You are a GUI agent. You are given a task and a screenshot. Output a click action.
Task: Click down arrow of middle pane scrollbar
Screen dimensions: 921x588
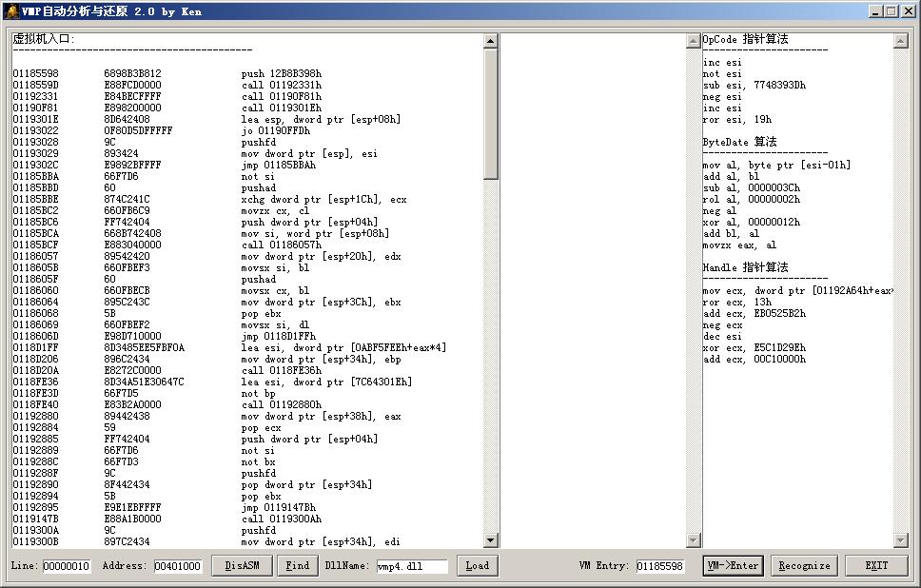(693, 540)
